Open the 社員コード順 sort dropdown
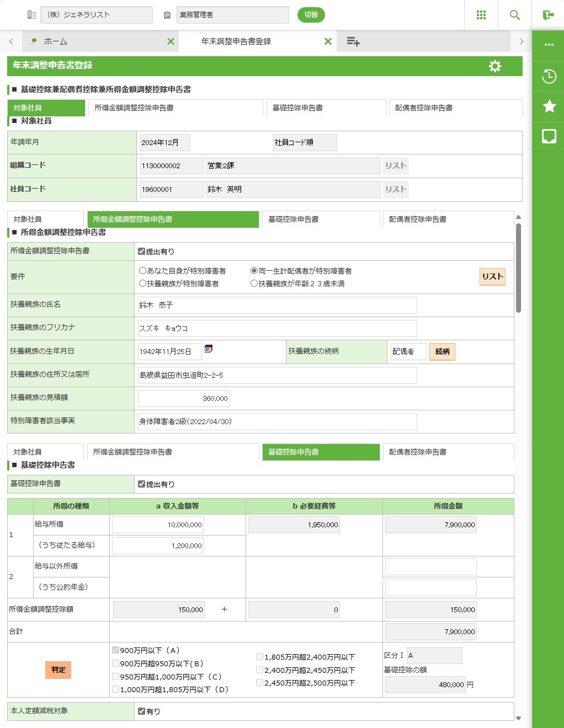 (x=305, y=142)
